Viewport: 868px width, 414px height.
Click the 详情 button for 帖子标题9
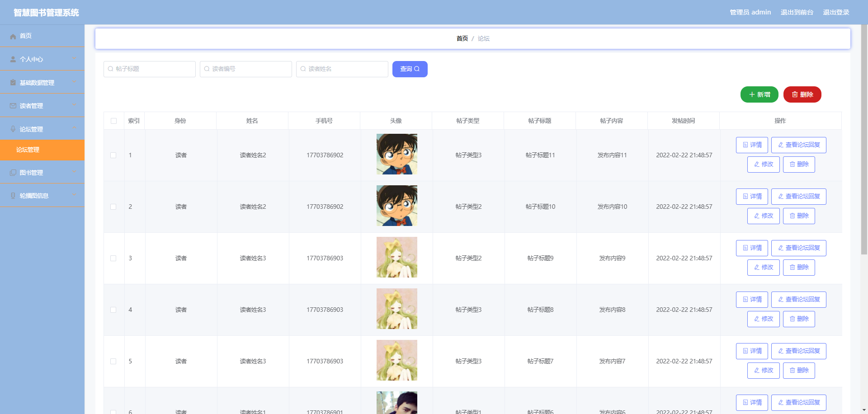[x=752, y=248]
